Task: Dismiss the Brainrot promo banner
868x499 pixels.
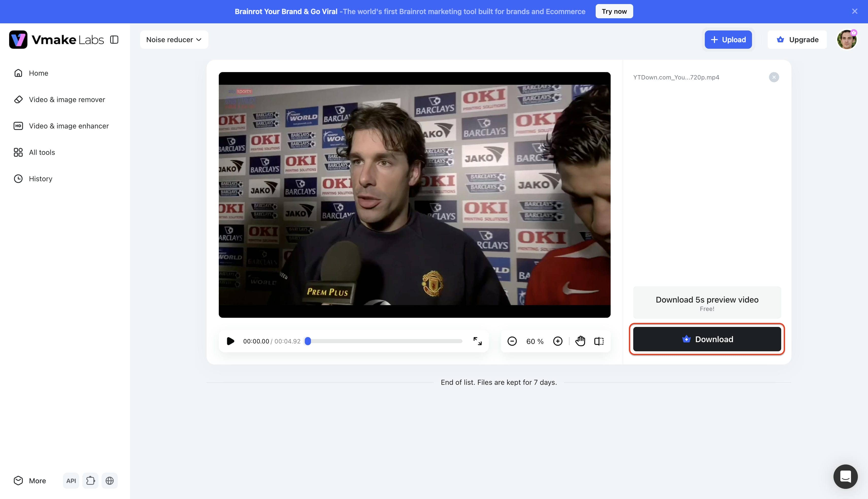Action: coord(855,11)
